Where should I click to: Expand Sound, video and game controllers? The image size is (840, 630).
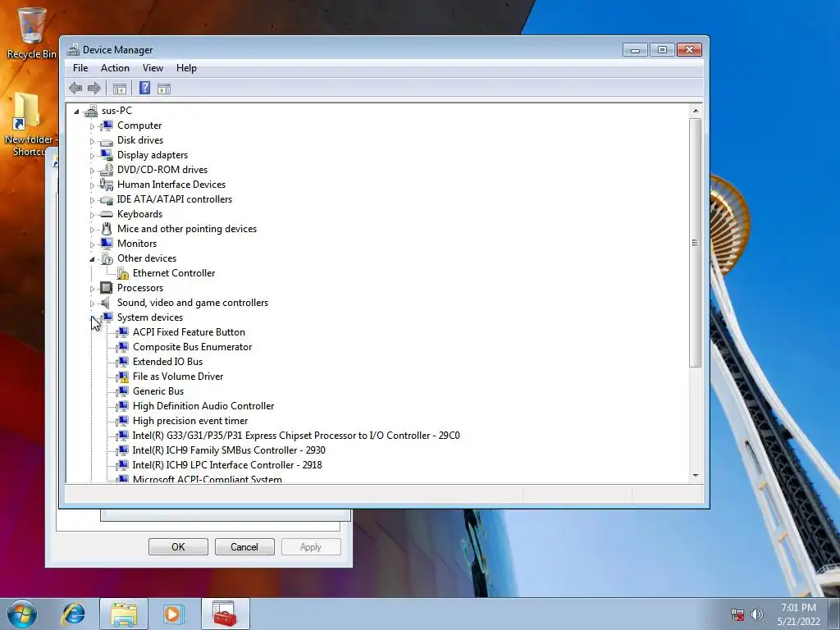tap(92, 304)
